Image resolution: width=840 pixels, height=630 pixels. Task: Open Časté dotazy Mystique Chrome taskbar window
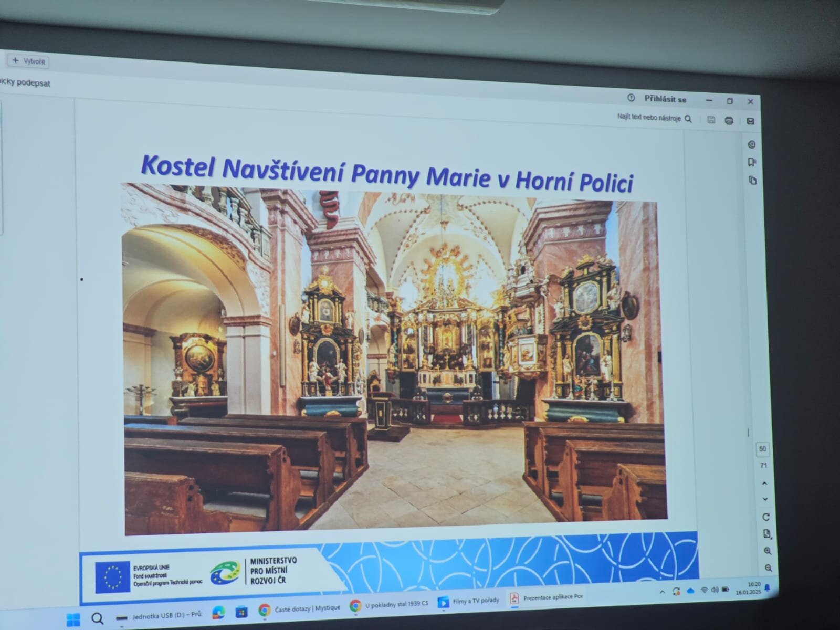click(300, 608)
